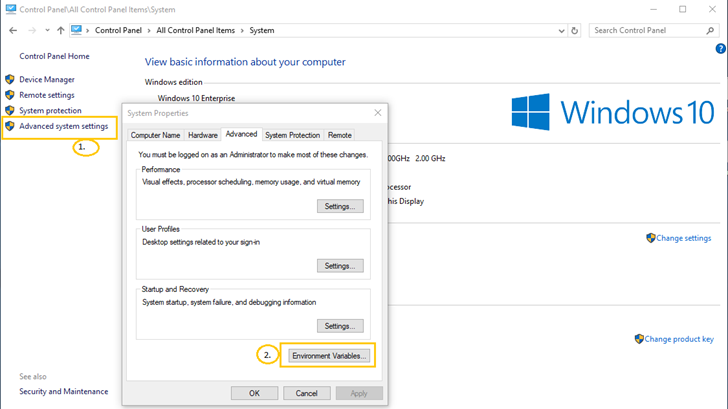The width and height of the screenshot is (728, 409).
Task: Open Startup and Recovery Settings
Action: tap(340, 326)
